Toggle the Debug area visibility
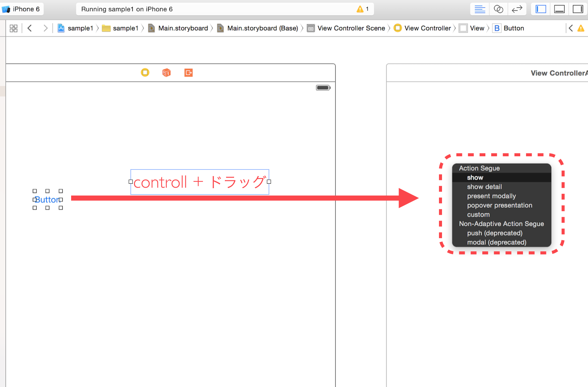The width and height of the screenshot is (588, 387). click(x=559, y=9)
